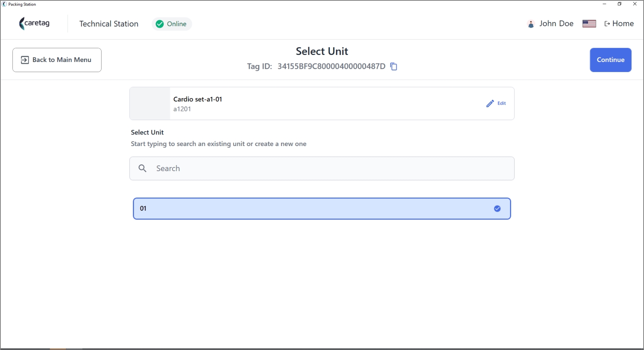
Task: Click the caretag logo
Action: (34, 24)
